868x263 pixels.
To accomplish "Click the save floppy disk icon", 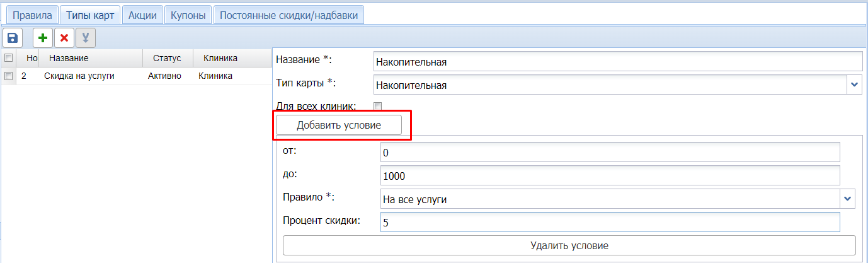I will click(x=13, y=38).
